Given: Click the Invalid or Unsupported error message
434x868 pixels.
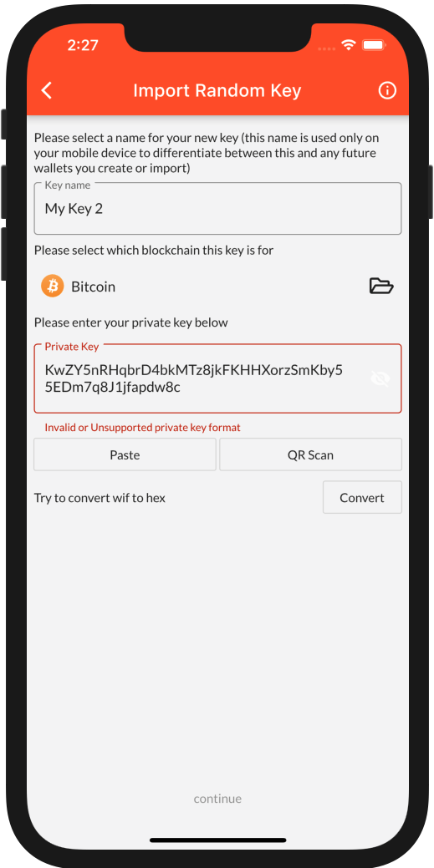Looking at the screenshot, I should (x=142, y=428).
